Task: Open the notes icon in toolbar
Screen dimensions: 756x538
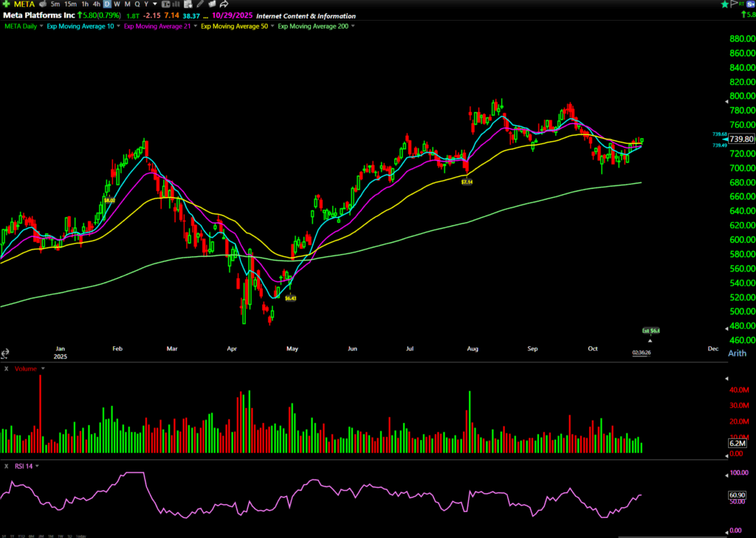Action: click(188, 4)
